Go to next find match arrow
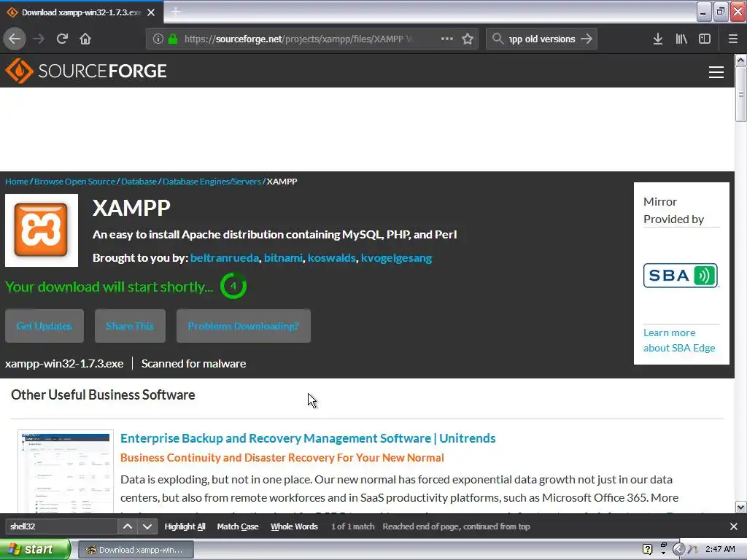The width and height of the screenshot is (747, 560). (147, 526)
